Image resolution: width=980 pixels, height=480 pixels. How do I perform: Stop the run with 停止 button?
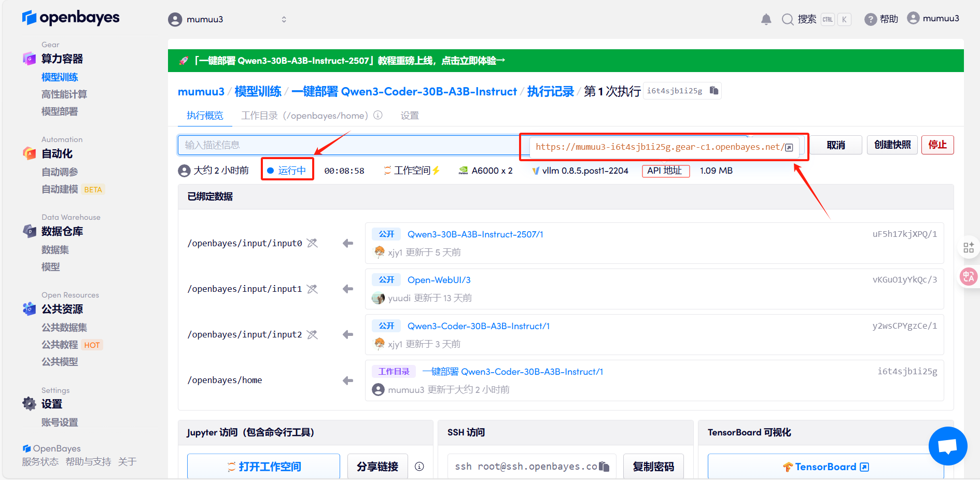tap(937, 145)
